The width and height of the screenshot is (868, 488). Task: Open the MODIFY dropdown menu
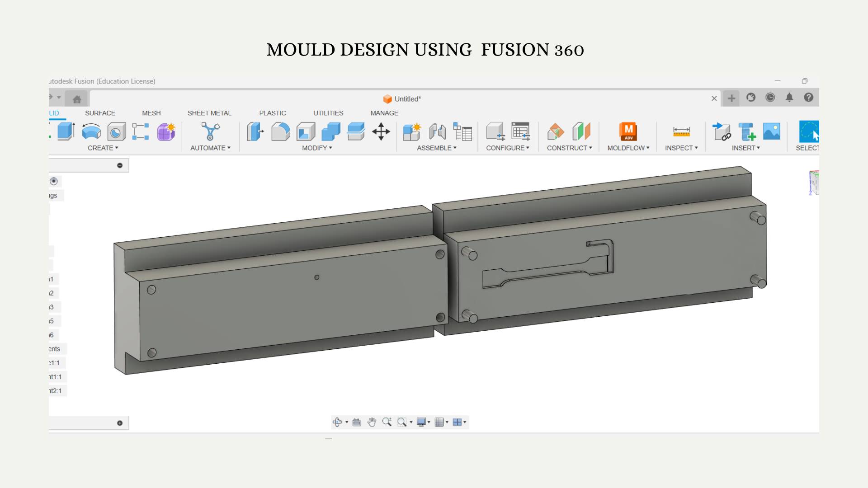point(317,148)
